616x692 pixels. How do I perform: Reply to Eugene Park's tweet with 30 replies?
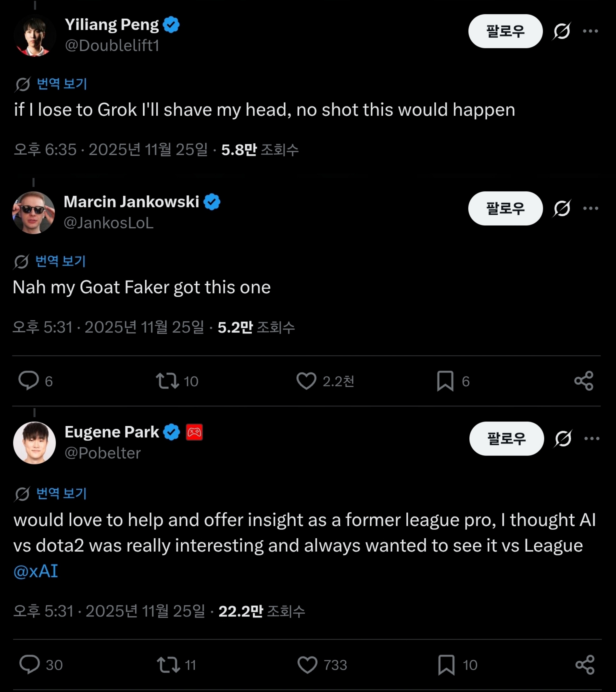(x=30, y=664)
